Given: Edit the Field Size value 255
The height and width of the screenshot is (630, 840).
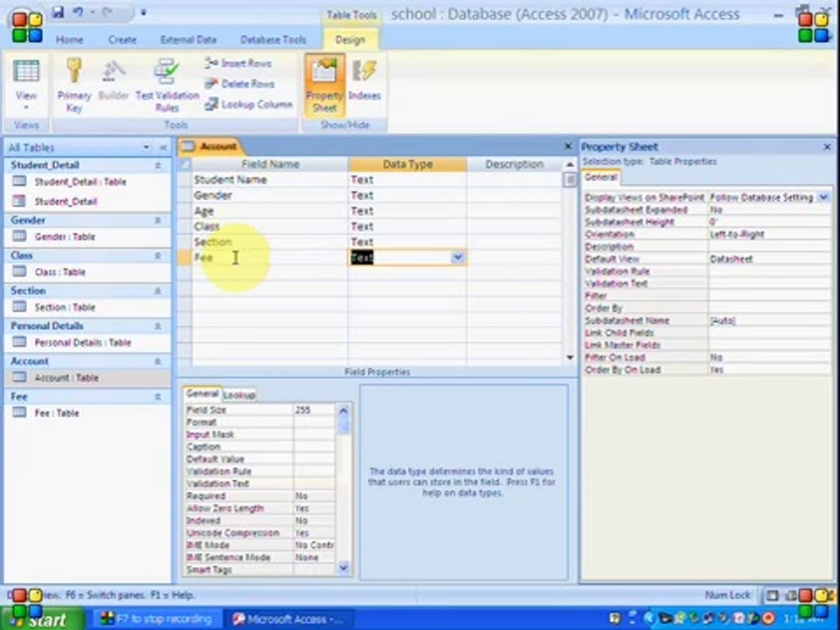Looking at the screenshot, I should (314, 409).
